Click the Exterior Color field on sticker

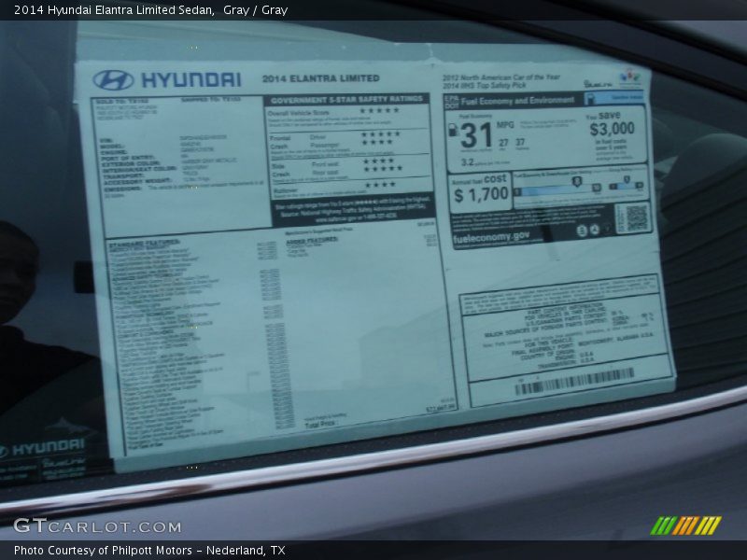click(x=169, y=162)
